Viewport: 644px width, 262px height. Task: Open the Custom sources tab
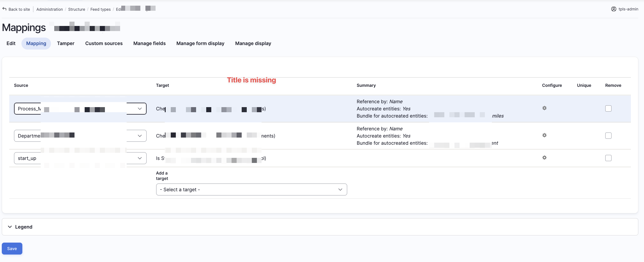(x=104, y=44)
